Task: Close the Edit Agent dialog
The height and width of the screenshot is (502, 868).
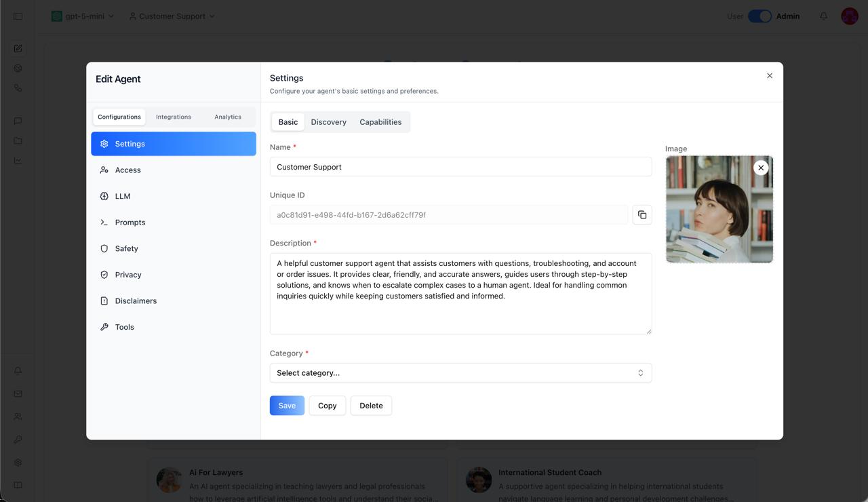Action: pyautogui.click(x=770, y=76)
